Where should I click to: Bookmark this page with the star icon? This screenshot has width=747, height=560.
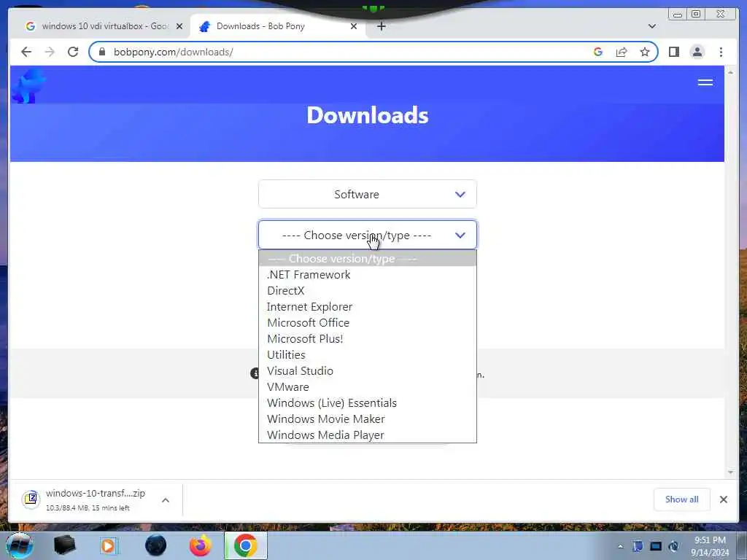tap(645, 52)
